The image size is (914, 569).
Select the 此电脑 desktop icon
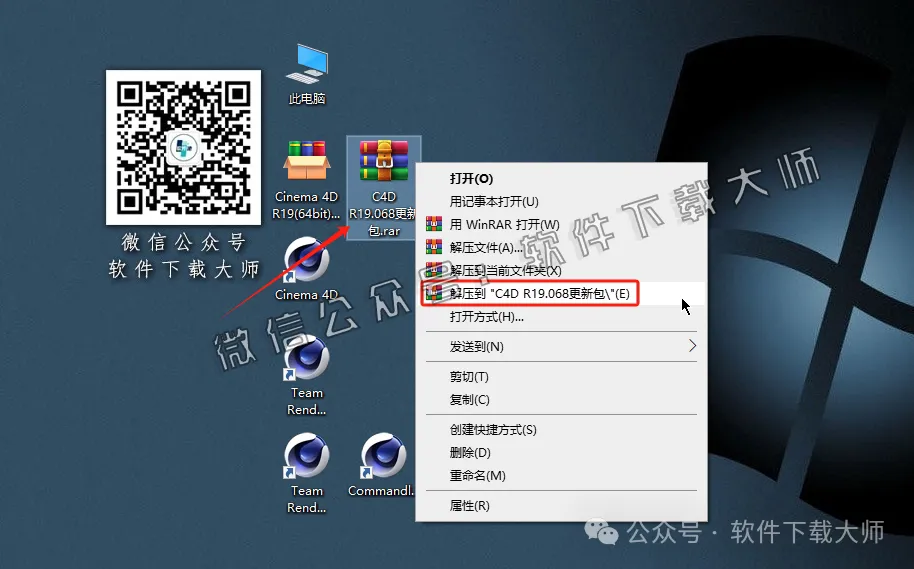pos(307,75)
